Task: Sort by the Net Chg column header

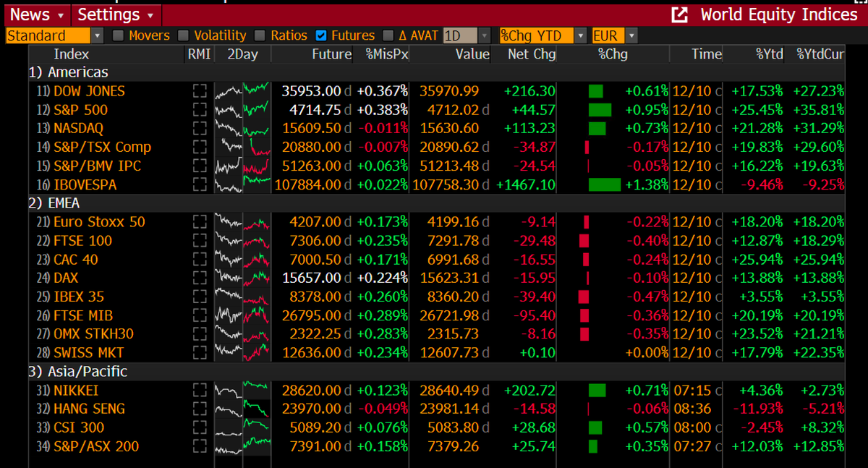Action: coord(531,54)
